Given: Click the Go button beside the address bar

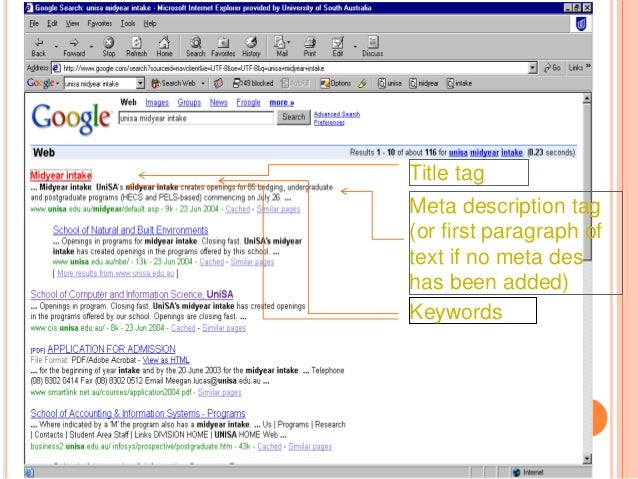Looking at the screenshot, I should [553, 68].
